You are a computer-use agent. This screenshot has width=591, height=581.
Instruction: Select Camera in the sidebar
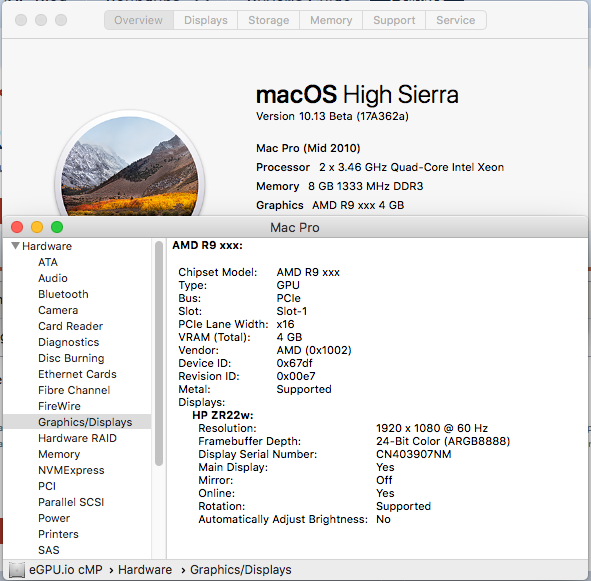pos(58,310)
